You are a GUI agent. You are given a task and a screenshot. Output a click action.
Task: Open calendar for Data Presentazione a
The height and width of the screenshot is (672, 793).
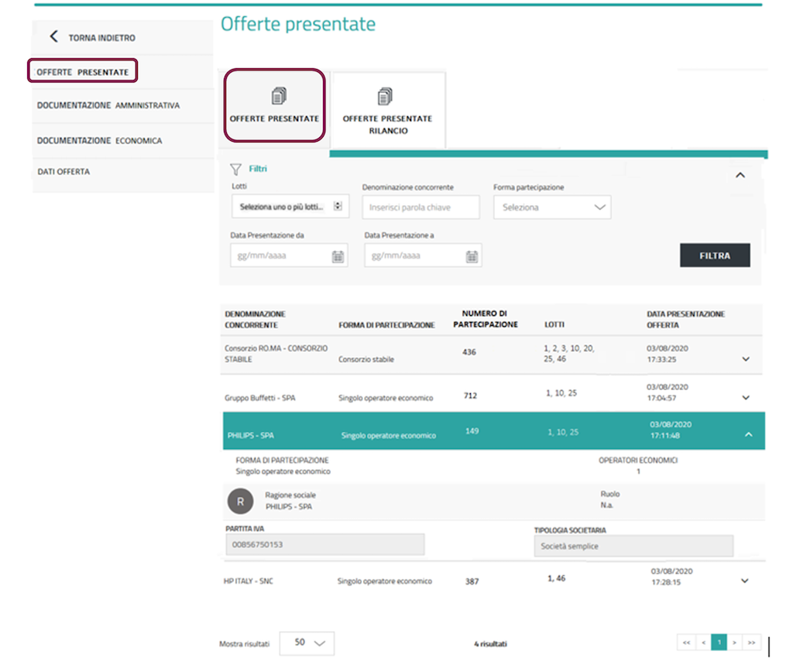(x=472, y=256)
